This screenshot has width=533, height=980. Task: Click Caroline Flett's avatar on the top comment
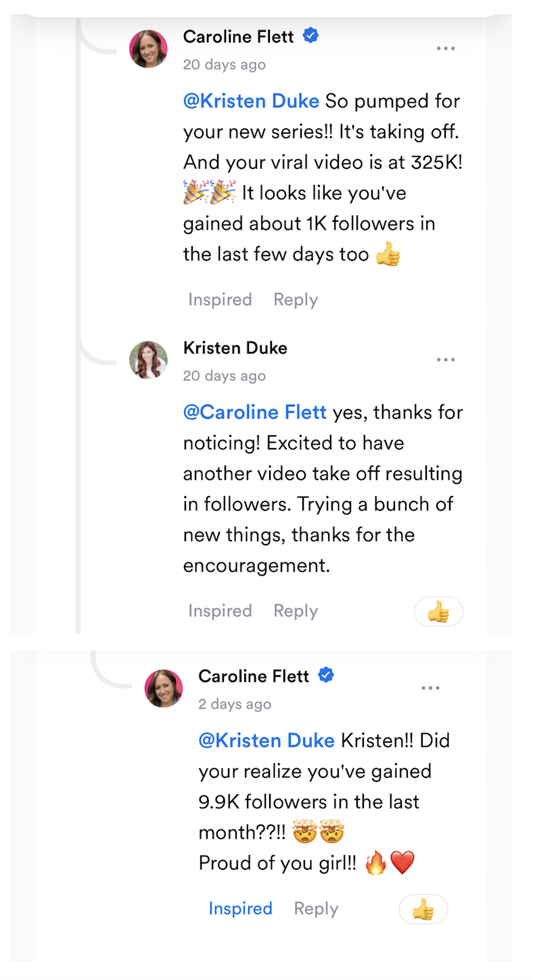click(x=148, y=49)
